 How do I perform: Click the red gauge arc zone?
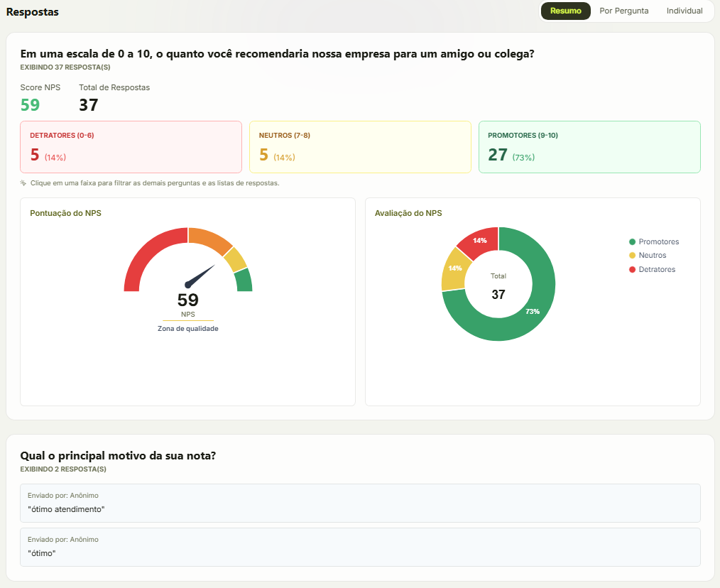147,257
